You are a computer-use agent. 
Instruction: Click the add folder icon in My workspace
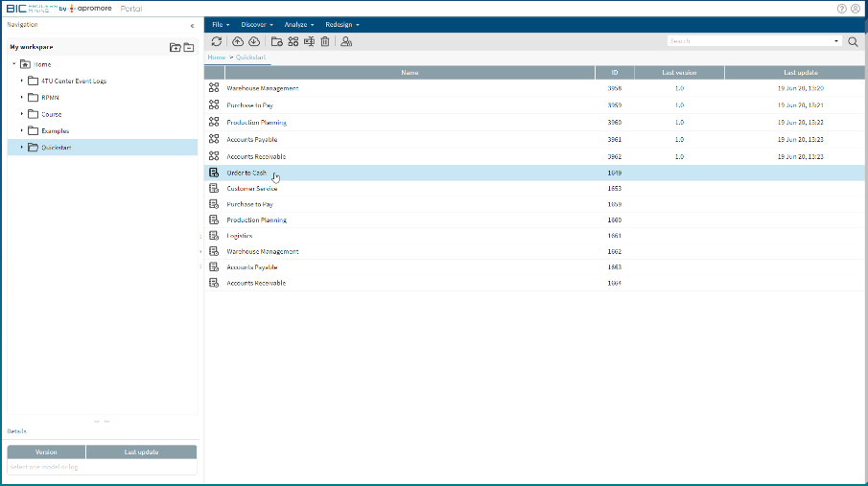pyautogui.click(x=175, y=47)
